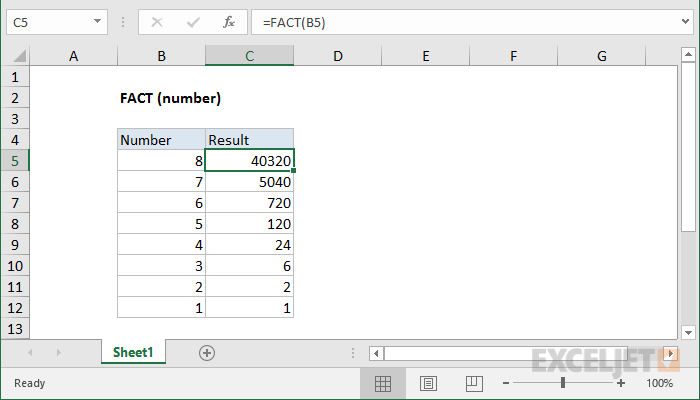Click the Ready status indicator
This screenshot has width=700, height=400.
29,383
